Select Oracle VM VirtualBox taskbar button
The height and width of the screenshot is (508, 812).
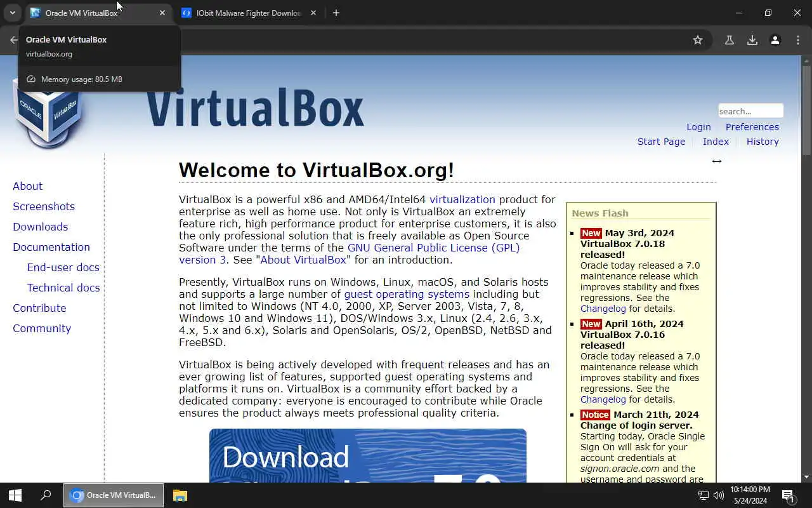tap(114, 495)
